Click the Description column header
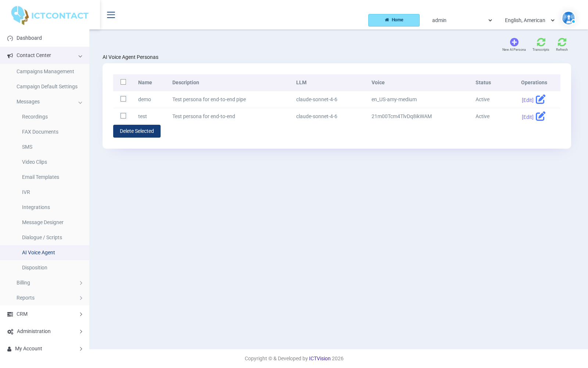This screenshot has width=588, height=368. [186, 82]
